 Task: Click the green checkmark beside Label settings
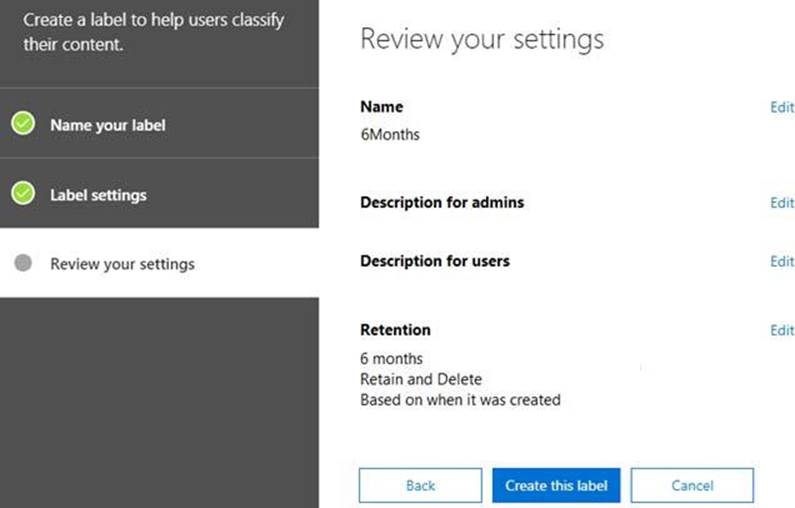(x=23, y=194)
